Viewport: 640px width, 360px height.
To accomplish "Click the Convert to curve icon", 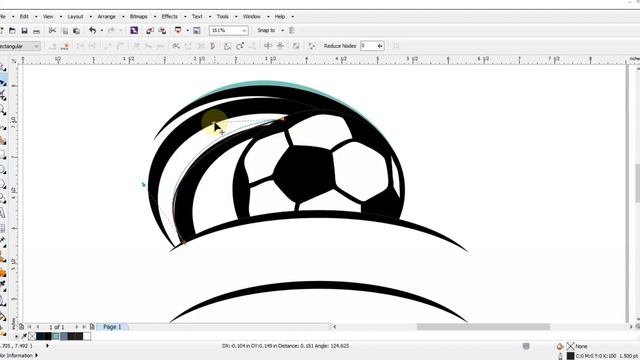I will tap(120, 46).
